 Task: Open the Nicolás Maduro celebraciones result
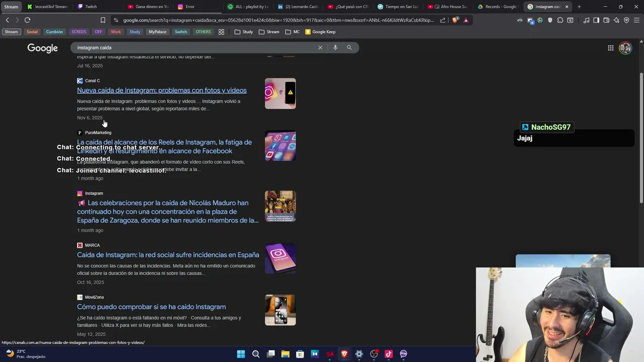(168, 212)
